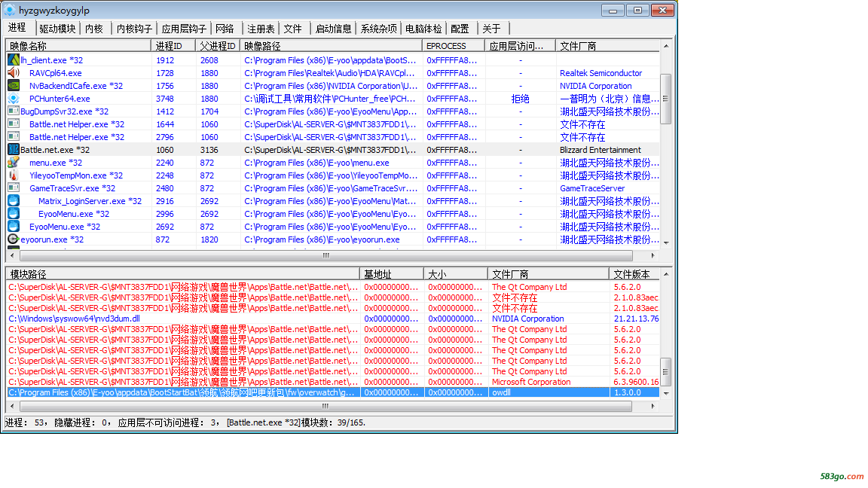Sort modules by 大小 header
The height and width of the screenshot is (488, 868).
(456, 274)
